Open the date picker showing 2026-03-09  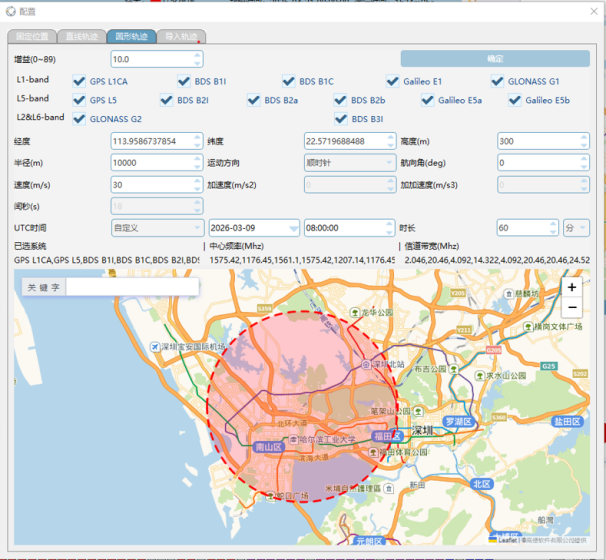(x=254, y=228)
